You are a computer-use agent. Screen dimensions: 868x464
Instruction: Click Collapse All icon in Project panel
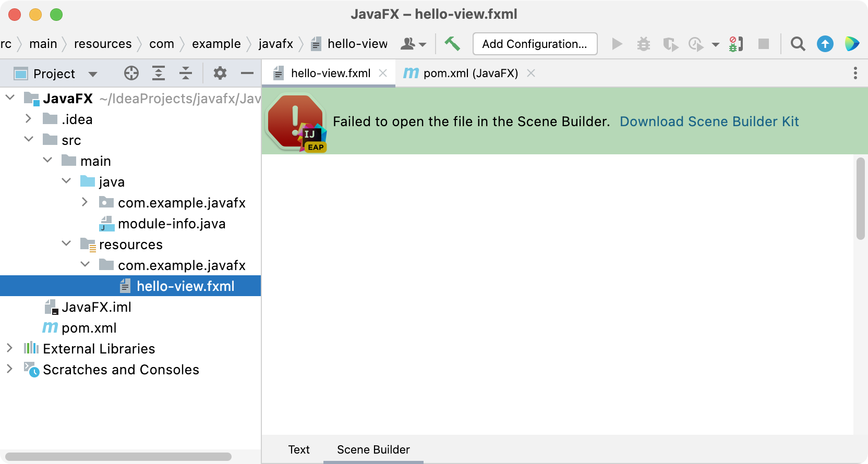point(186,73)
